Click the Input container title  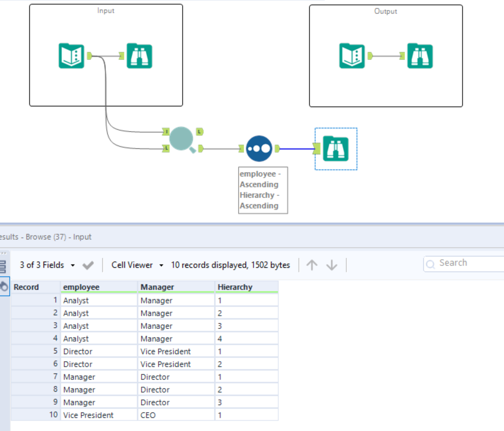click(106, 11)
